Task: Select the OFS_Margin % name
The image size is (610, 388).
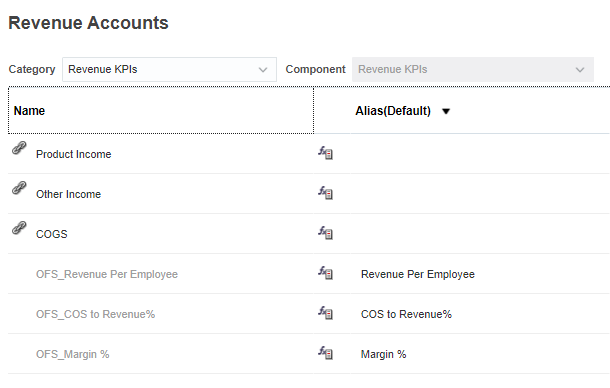Action: [73, 355]
